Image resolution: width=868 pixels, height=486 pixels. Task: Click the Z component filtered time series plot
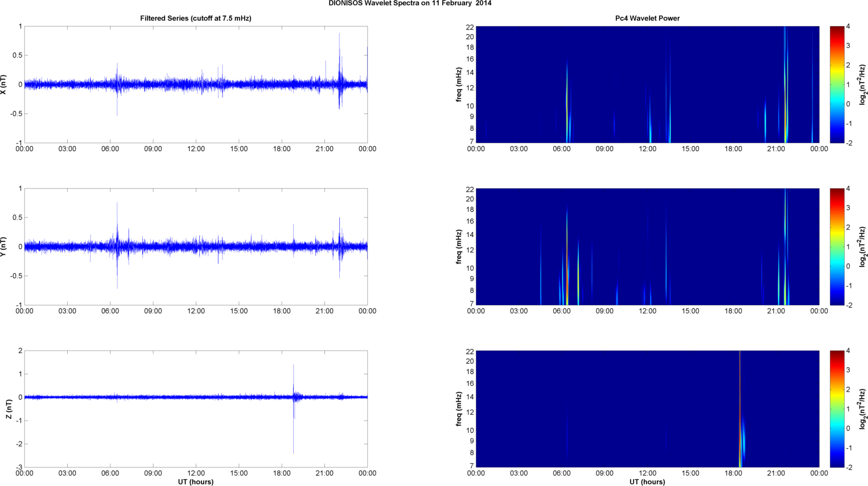196,409
